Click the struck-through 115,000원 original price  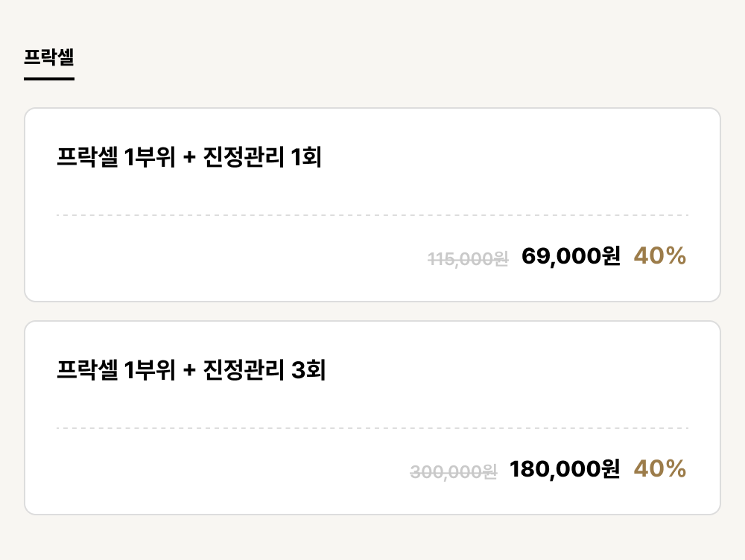468,259
